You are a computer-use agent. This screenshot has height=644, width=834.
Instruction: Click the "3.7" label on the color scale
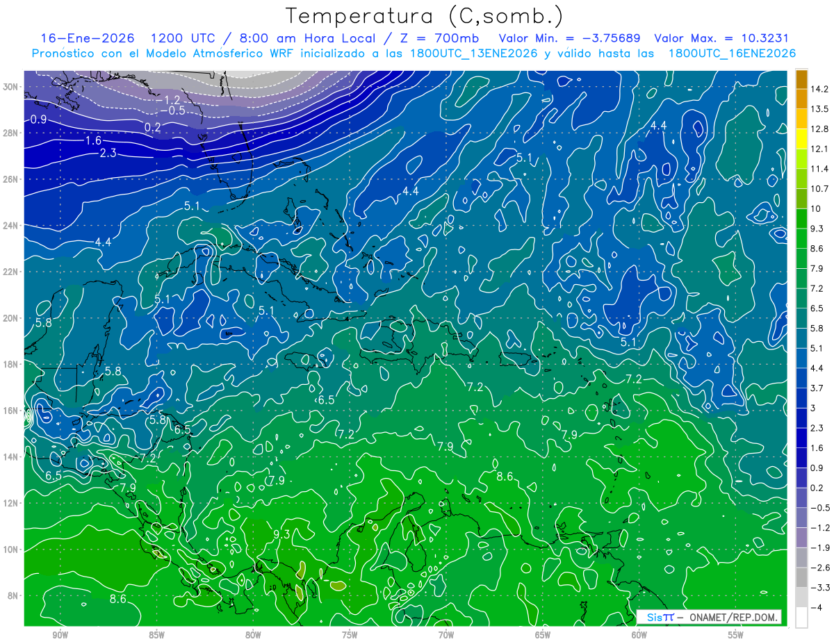click(x=817, y=388)
